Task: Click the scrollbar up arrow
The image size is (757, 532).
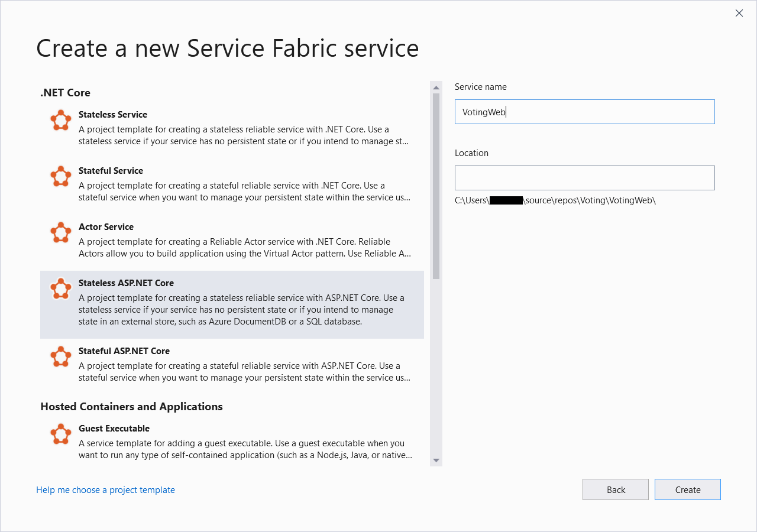Action: [x=436, y=86]
